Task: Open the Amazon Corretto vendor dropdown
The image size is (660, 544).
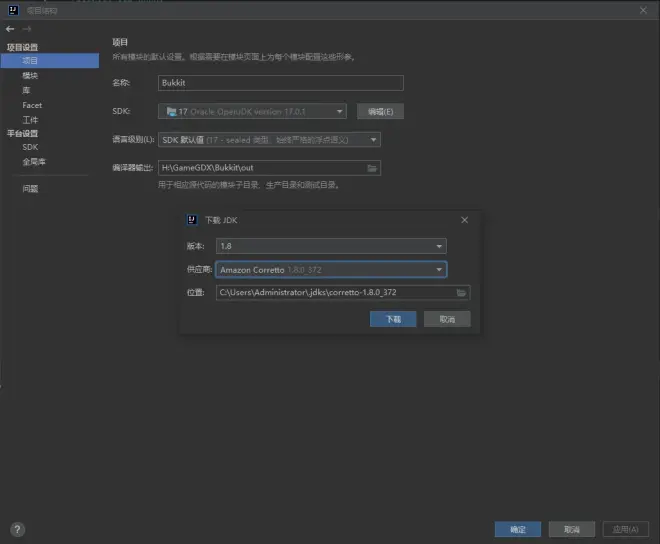Action: (331, 269)
